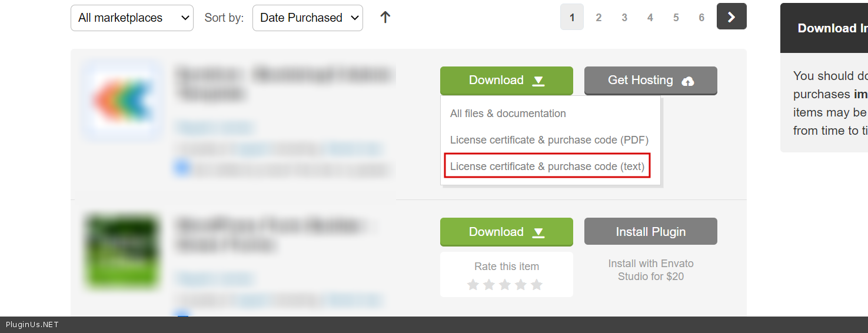
Task: Click the ascending sort arrow icon
Action: 385,18
